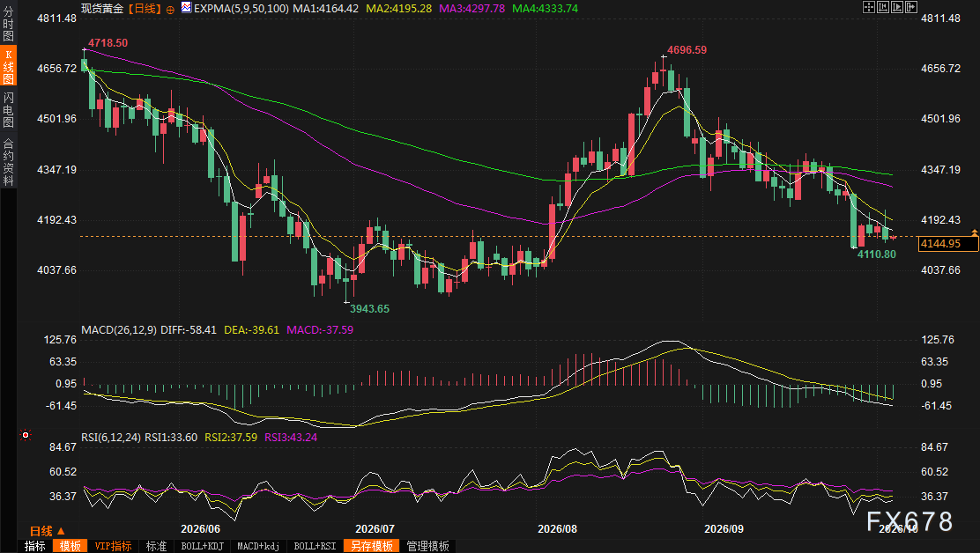The width and height of the screenshot is (980, 553).
Task: Click the EXPMA indicator chart icon
Action: coord(186,8)
